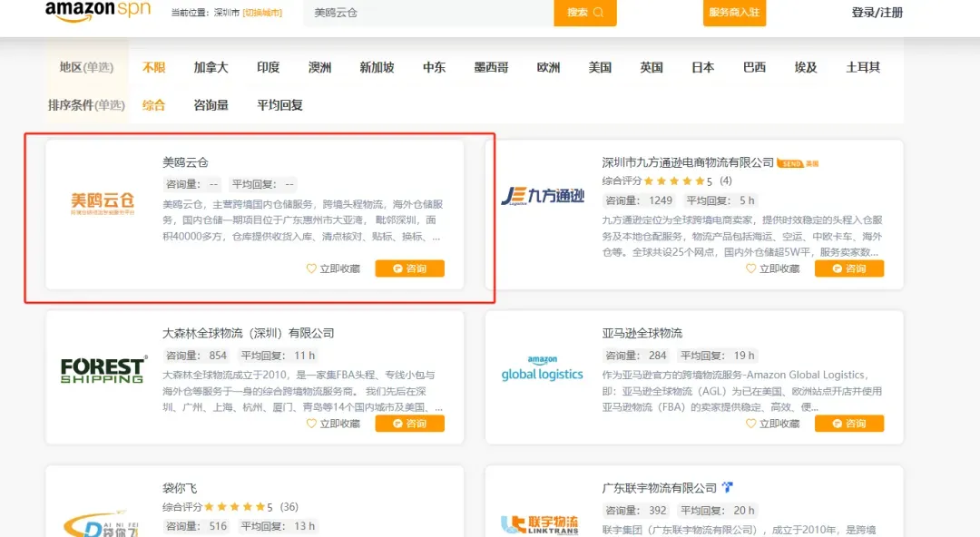Sort results by 平均回复
The width and height of the screenshot is (980, 537).
[x=279, y=105]
